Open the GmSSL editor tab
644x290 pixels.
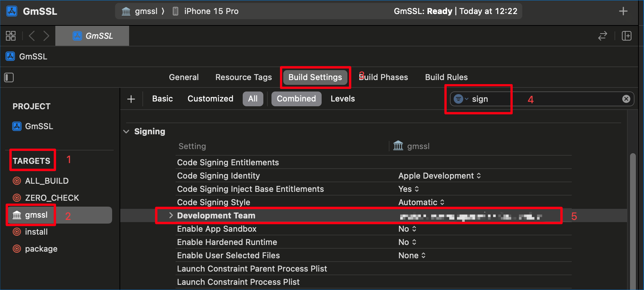click(92, 36)
